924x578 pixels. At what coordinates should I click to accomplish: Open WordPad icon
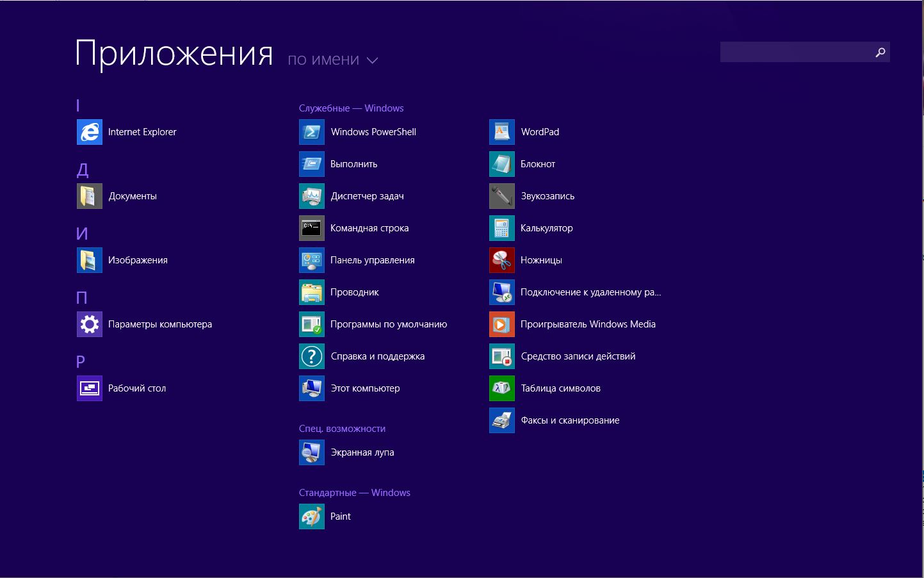click(x=502, y=132)
